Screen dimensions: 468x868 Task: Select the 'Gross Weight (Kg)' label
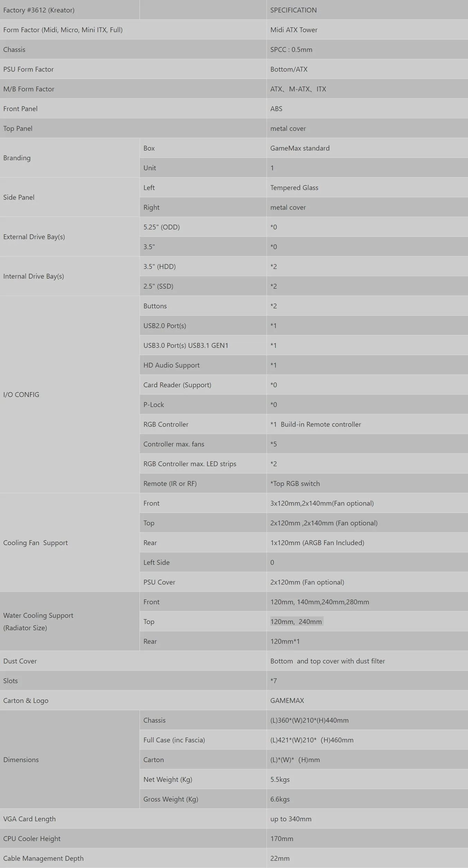[171, 799]
